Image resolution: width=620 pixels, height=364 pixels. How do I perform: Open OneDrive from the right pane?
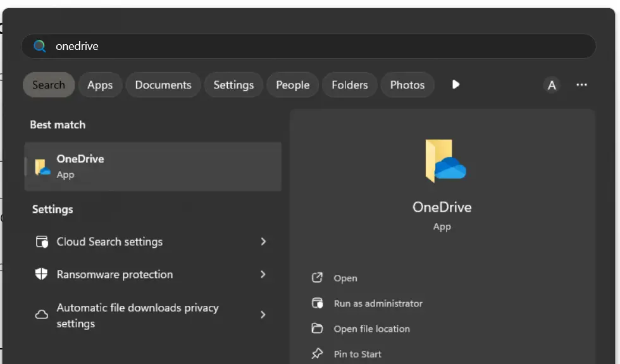point(345,278)
